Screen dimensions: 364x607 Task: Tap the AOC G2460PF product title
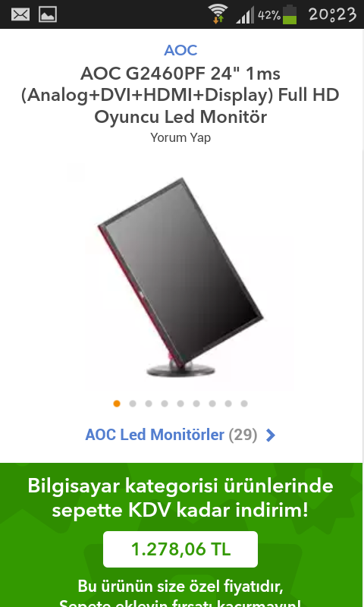pyautogui.click(x=180, y=95)
